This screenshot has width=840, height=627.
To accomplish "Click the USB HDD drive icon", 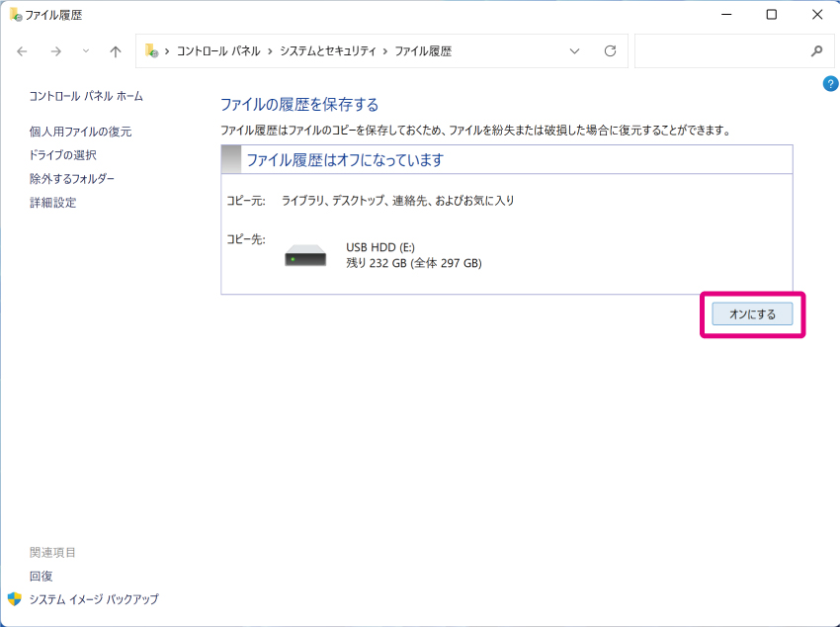I will point(305,255).
